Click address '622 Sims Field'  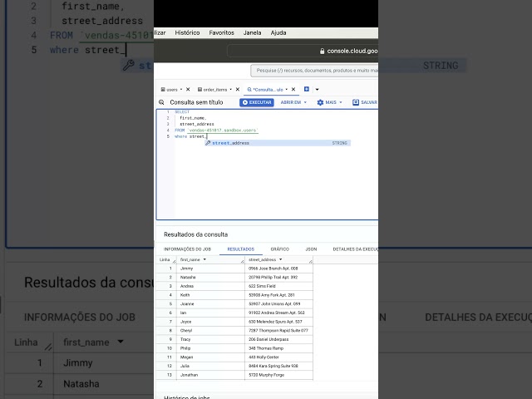262,286
